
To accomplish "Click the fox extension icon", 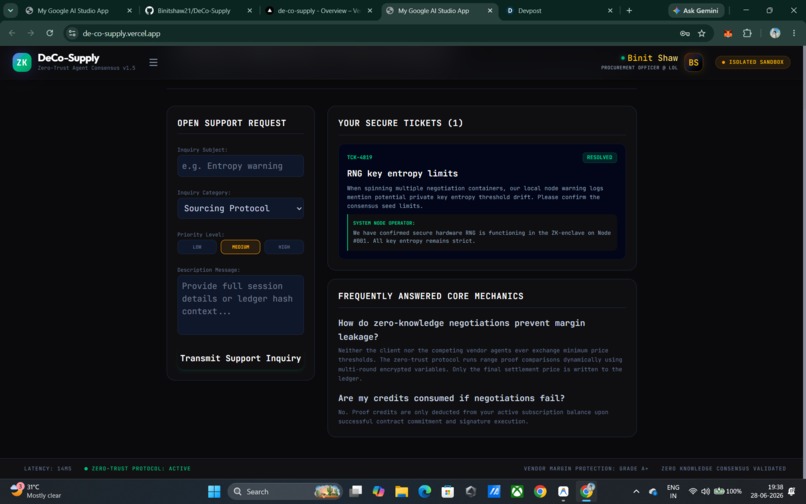I will pos(728,33).
